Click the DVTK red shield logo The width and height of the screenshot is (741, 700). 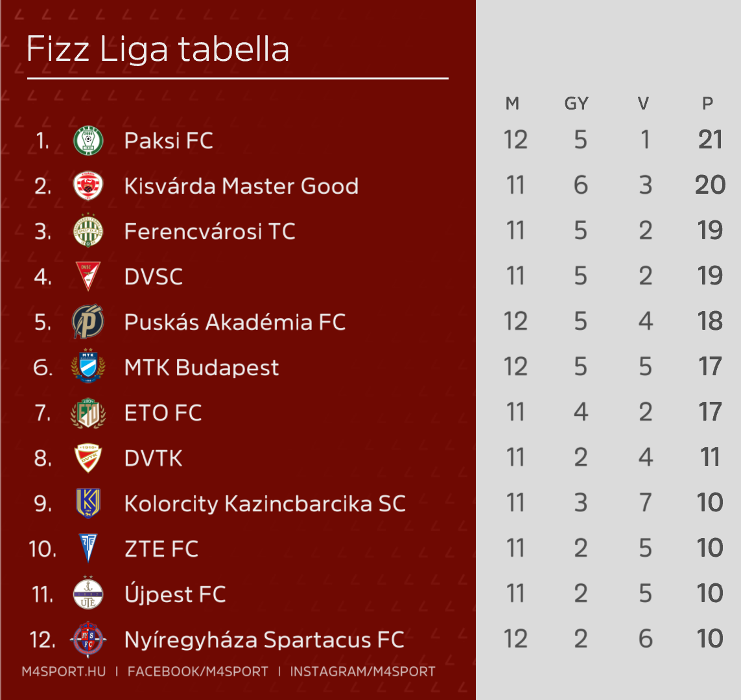click(x=88, y=458)
